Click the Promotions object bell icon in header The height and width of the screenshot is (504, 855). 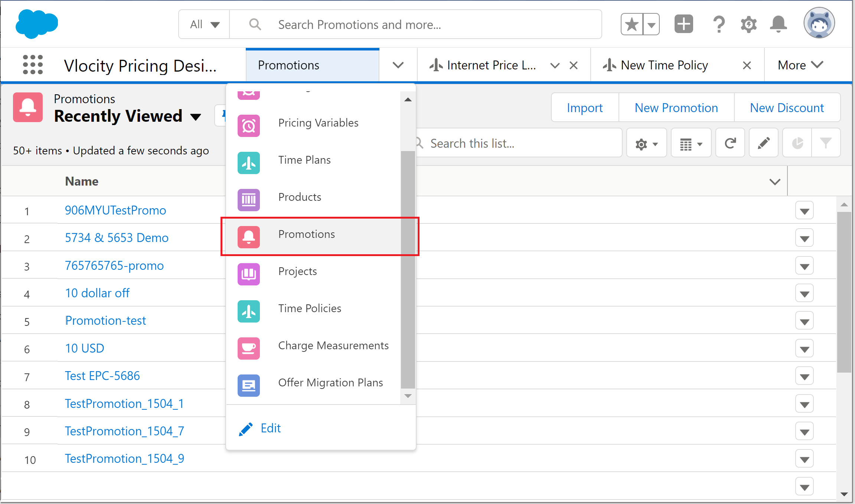pyautogui.click(x=28, y=107)
